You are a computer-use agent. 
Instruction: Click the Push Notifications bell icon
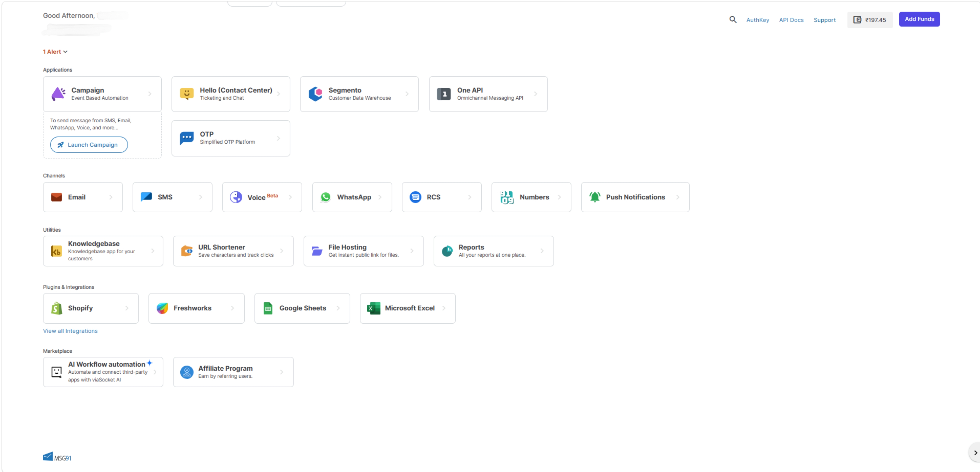pyautogui.click(x=595, y=197)
